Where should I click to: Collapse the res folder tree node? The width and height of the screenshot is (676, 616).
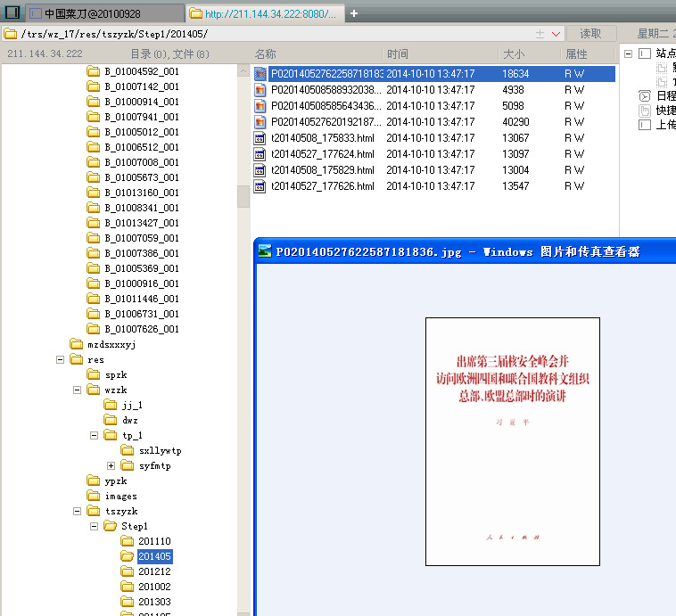[61, 359]
